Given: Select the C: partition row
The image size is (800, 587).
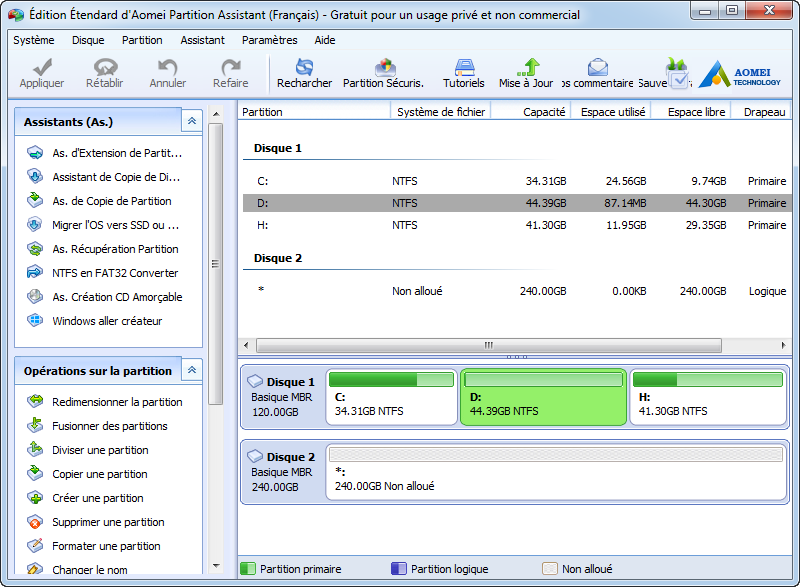Looking at the screenshot, I should (517, 181).
